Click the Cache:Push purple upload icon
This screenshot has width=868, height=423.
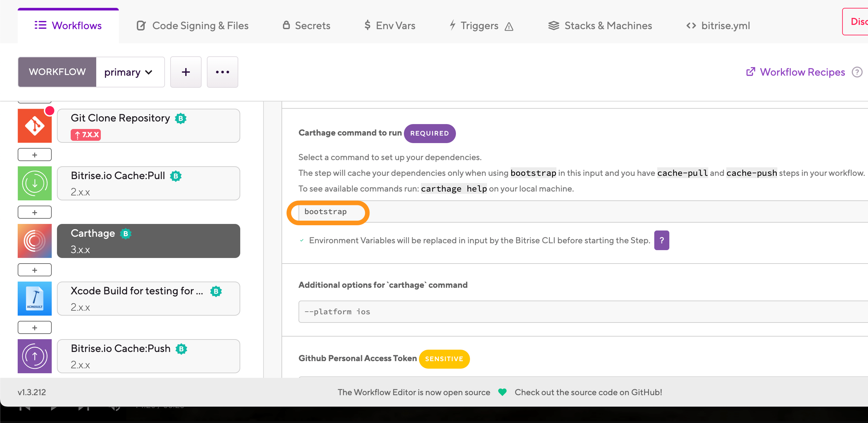(35, 356)
